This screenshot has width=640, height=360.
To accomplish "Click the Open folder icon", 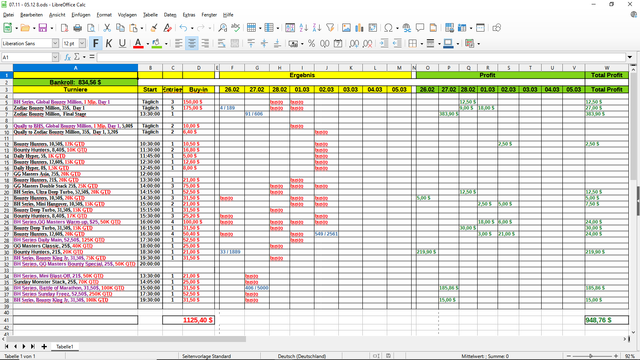I will 25,28.
